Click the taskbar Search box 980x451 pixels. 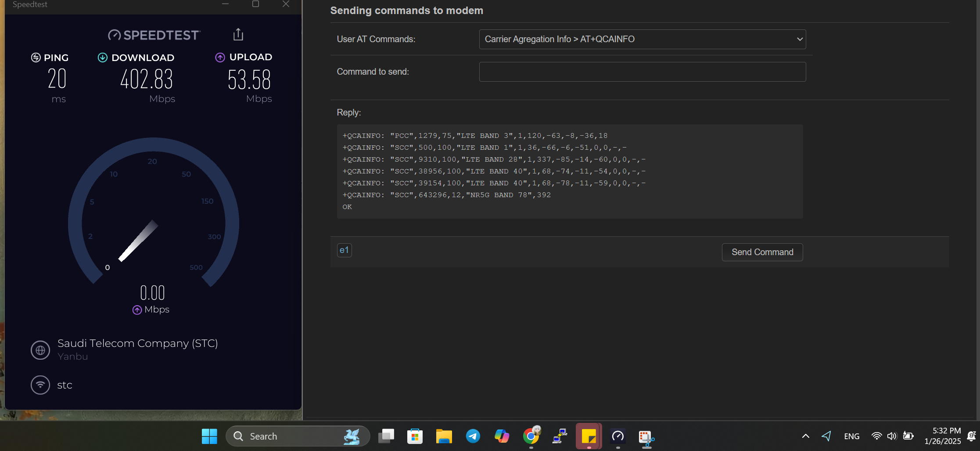click(298, 436)
